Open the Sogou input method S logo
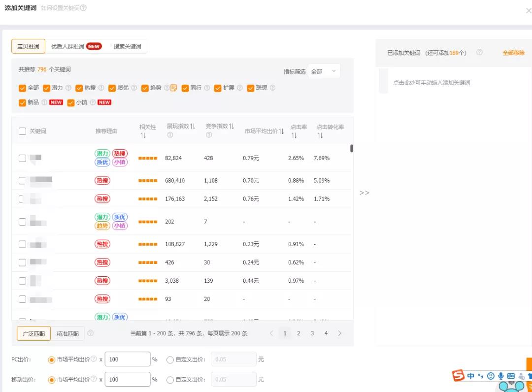Screen dimensions: 532x392 (459, 376)
